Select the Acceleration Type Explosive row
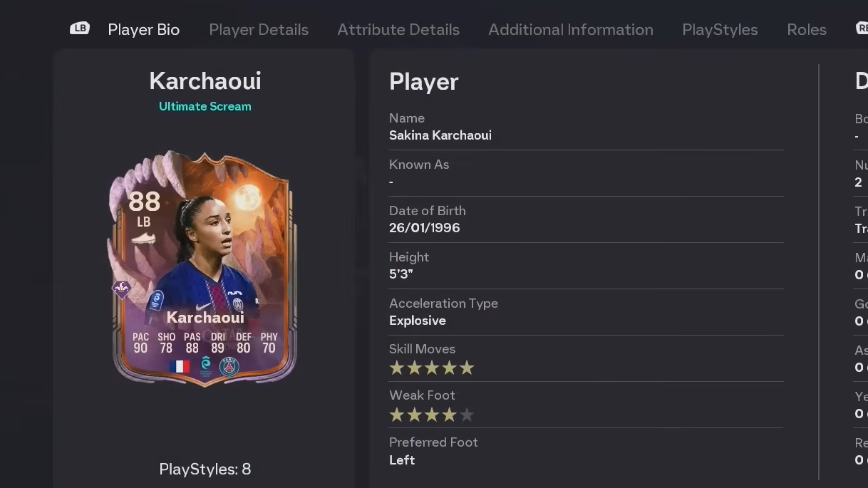The image size is (868, 488). point(586,312)
